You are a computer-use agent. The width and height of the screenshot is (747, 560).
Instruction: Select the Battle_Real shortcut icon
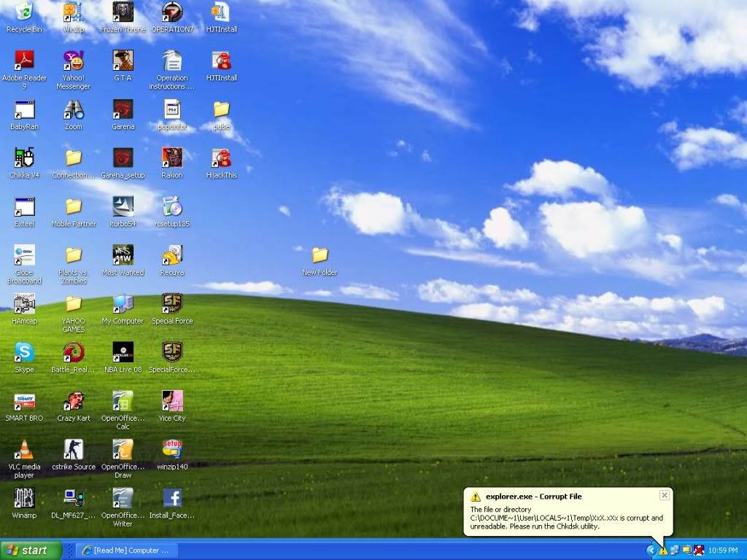click(74, 357)
